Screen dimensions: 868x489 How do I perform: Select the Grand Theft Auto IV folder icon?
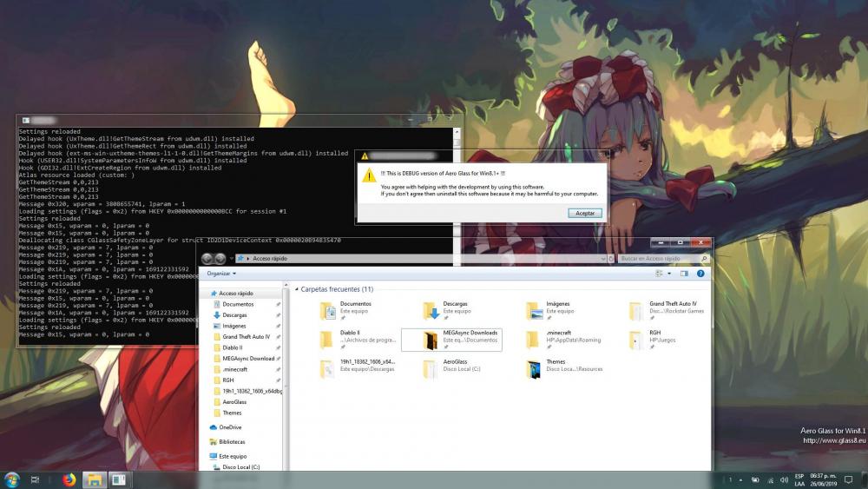tap(637, 311)
